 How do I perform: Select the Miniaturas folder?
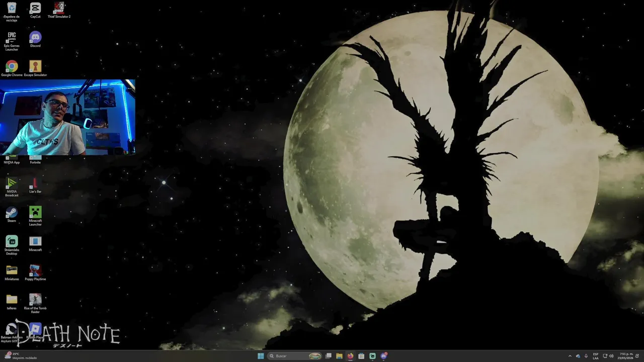click(x=12, y=273)
